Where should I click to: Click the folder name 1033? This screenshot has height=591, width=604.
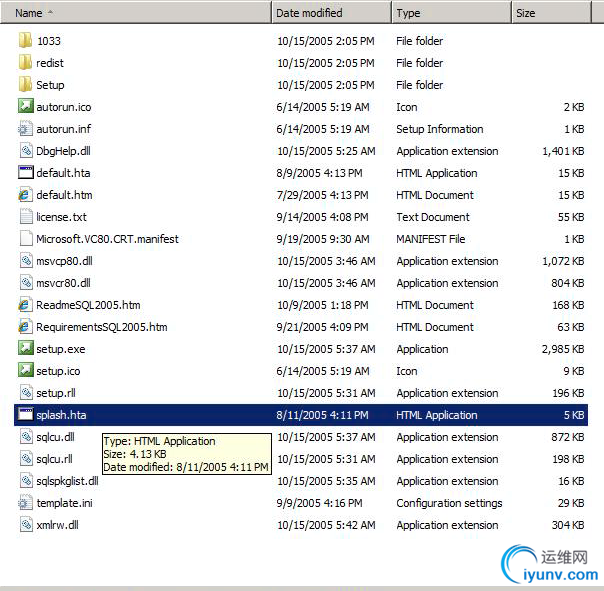click(49, 41)
